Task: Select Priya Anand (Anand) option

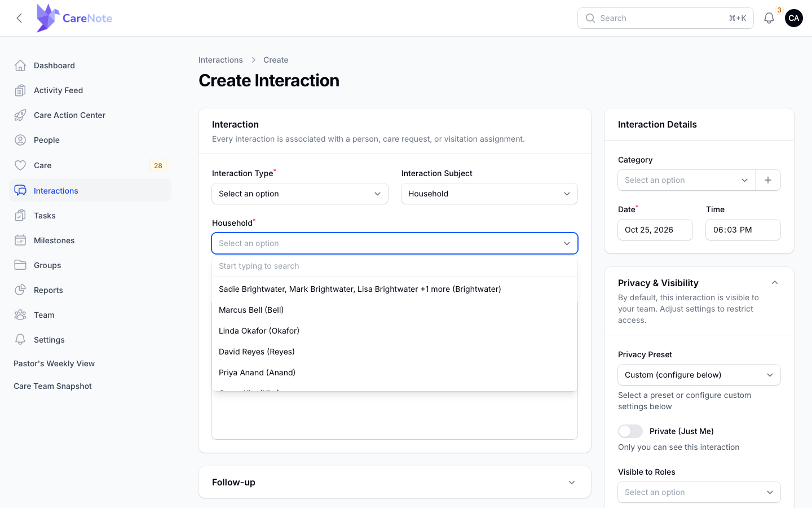Action: tap(395, 373)
